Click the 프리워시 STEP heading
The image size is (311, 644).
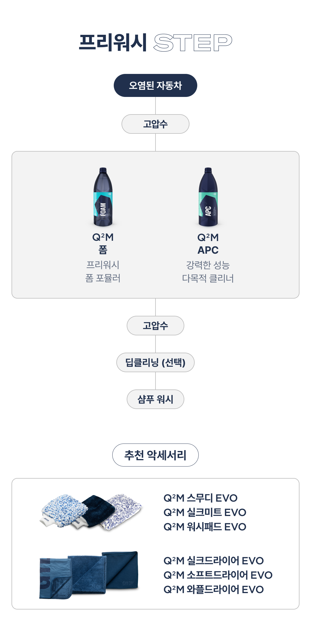[155, 43]
